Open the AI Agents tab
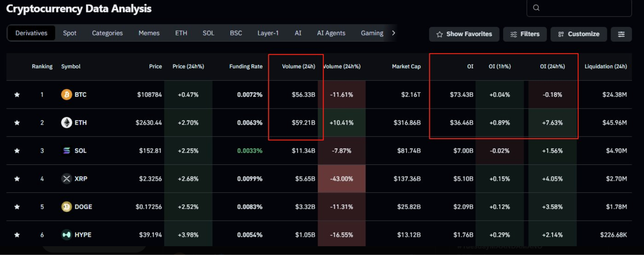 coord(331,33)
